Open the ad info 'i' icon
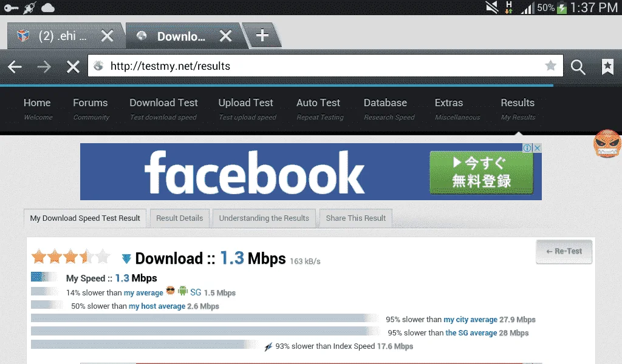 coord(527,148)
